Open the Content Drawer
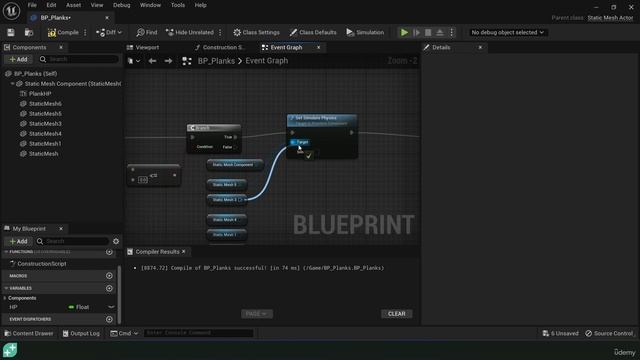Screen dimensions: 640x360 coord(29,333)
